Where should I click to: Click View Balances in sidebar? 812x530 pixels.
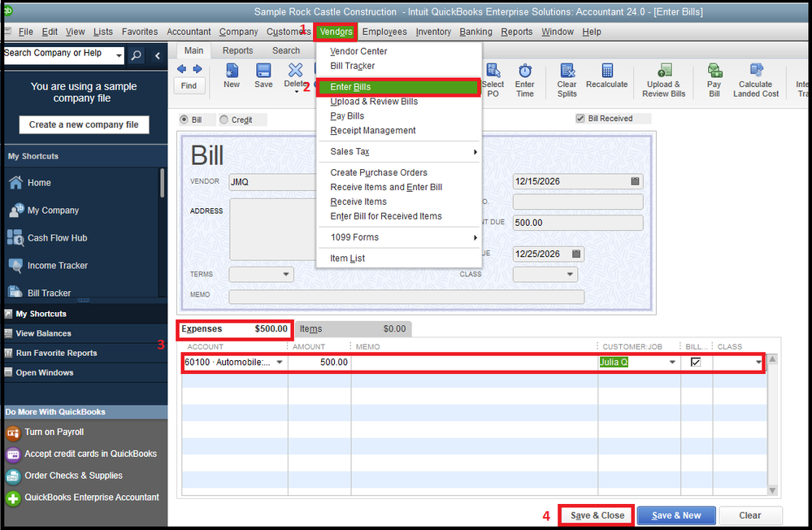coord(44,333)
